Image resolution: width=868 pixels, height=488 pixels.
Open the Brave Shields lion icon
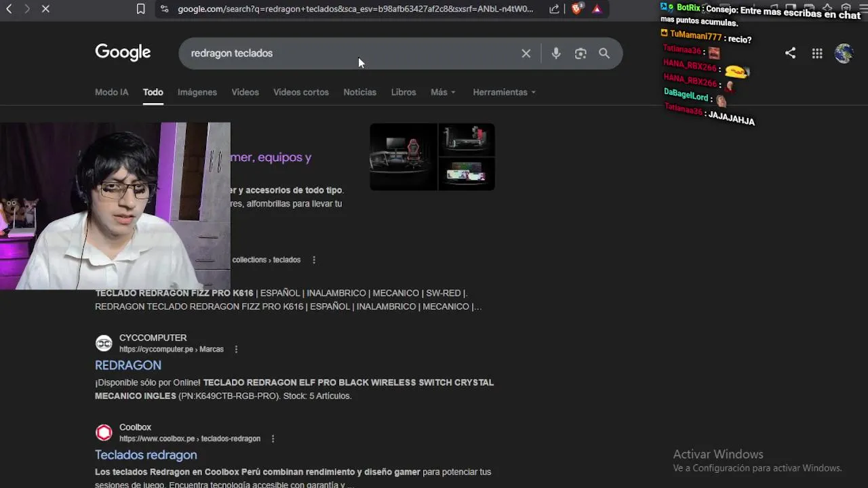click(576, 9)
